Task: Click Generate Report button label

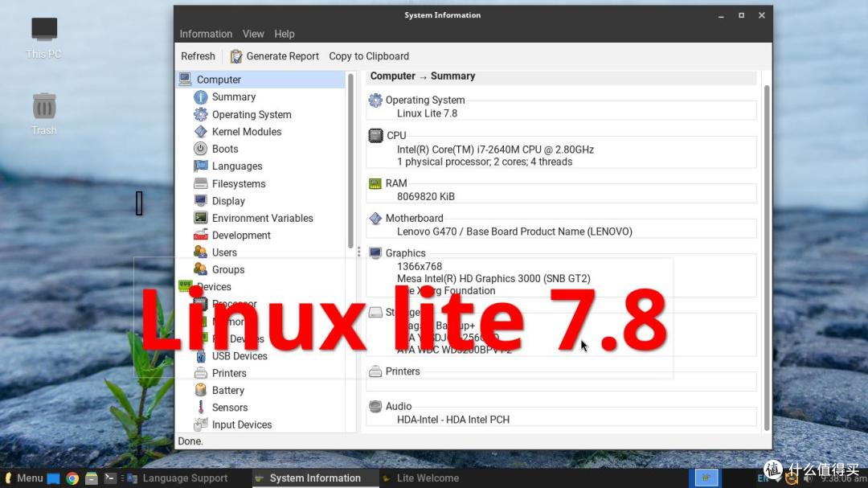Action: 282,56
